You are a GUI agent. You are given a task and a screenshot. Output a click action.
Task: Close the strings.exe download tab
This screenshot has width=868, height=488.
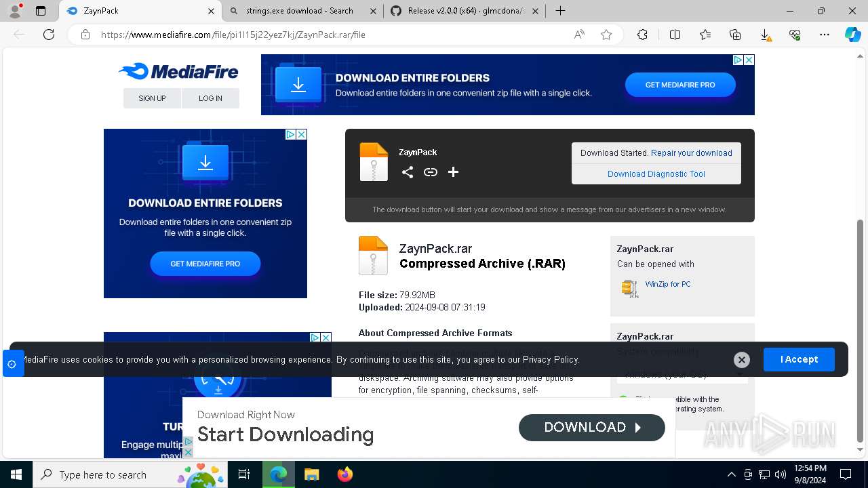[374, 11]
